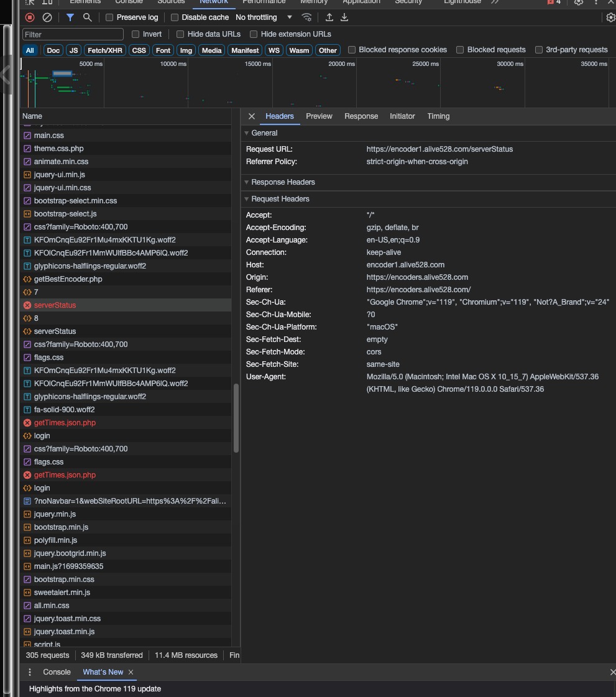This screenshot has width=616, height=697.
Task: Click the Name column header
Action: pyautogui.click(x=126, y=116)
